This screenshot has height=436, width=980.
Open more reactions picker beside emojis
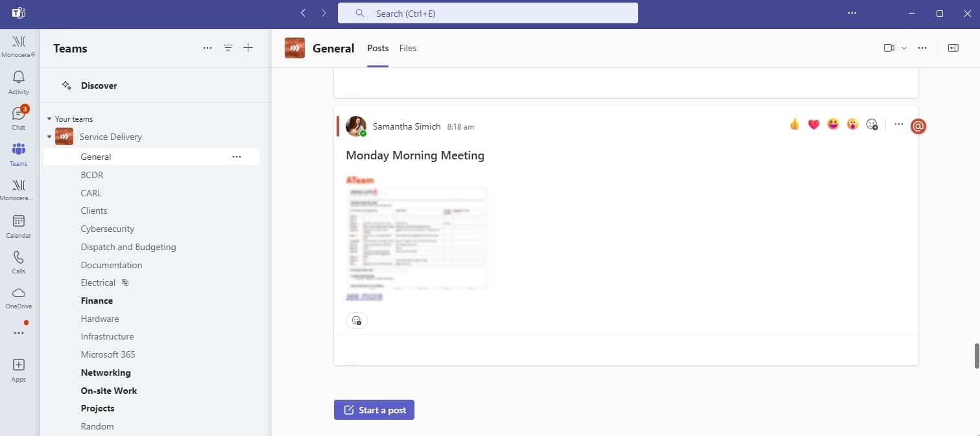[872, 124]
